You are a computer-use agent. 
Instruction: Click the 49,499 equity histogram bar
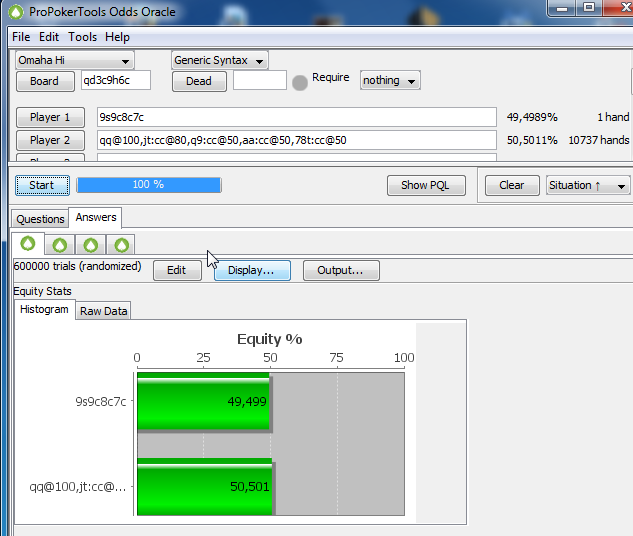(x=203, y=402)
